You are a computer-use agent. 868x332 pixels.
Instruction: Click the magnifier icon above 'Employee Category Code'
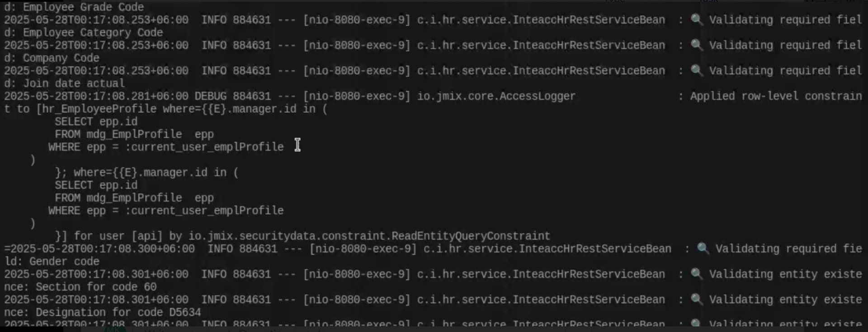coord(697,19)
